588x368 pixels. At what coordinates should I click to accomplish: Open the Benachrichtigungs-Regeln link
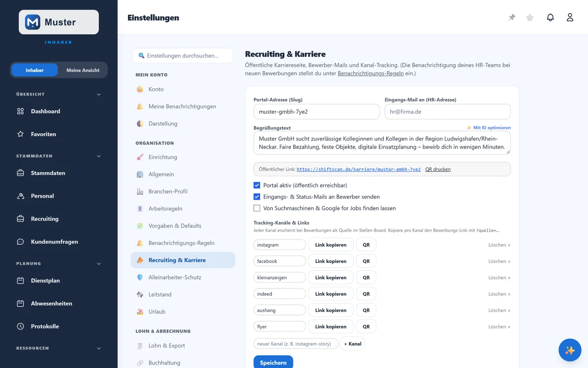tap(370, 73)
